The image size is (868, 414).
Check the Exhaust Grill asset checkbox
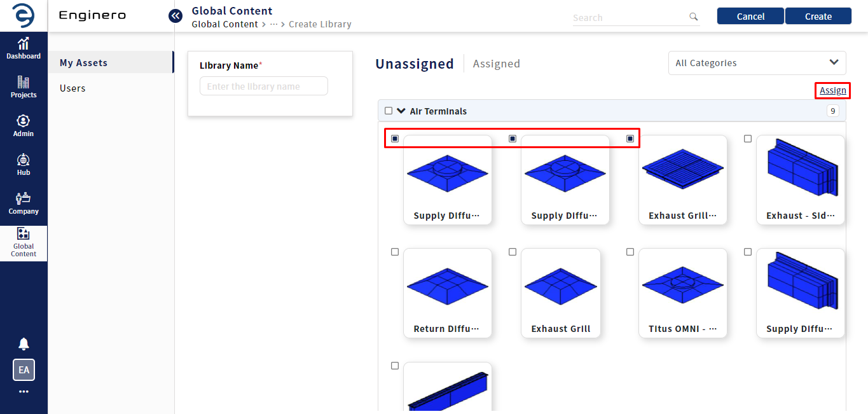513,252
